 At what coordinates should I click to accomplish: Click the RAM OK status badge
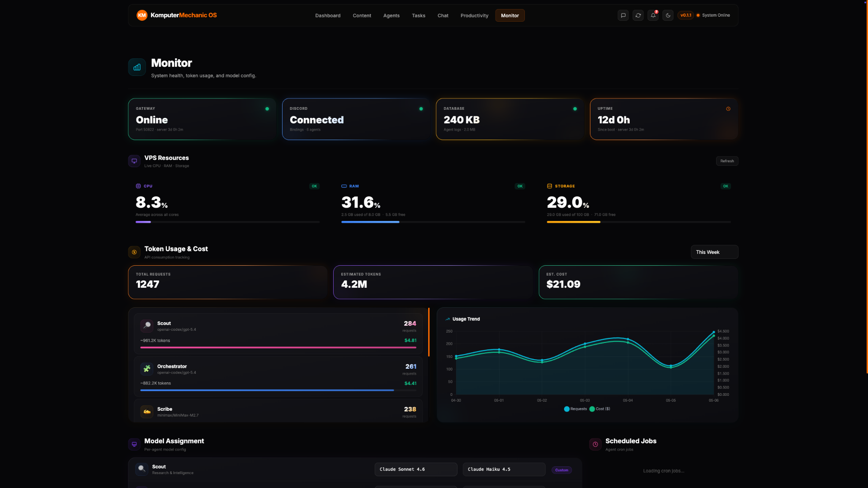click(520, 186)
